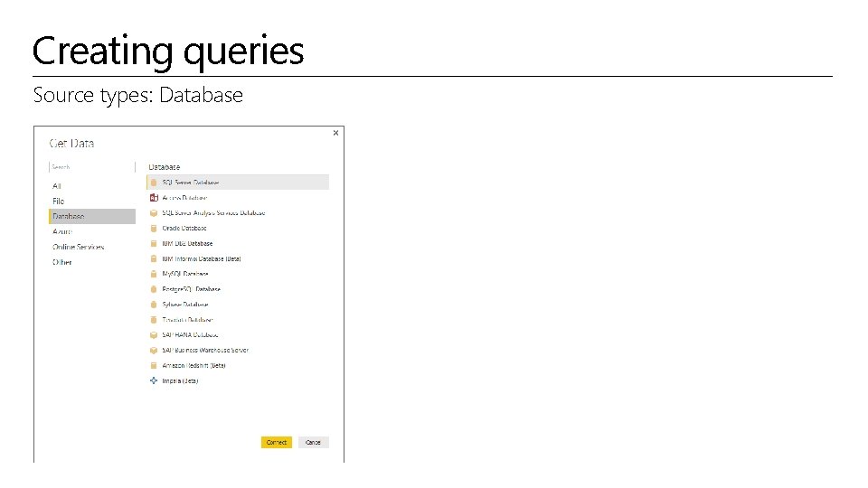Screen dimensions: 868x488
Task: Cancel the Get Data dialog
Action: 314,443
